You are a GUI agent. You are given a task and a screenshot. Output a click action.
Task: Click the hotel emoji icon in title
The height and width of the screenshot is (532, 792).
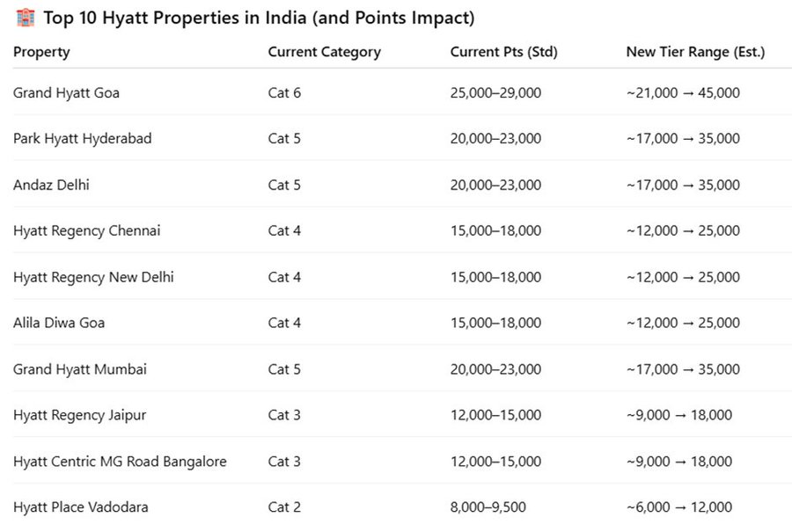pos(26,18)
